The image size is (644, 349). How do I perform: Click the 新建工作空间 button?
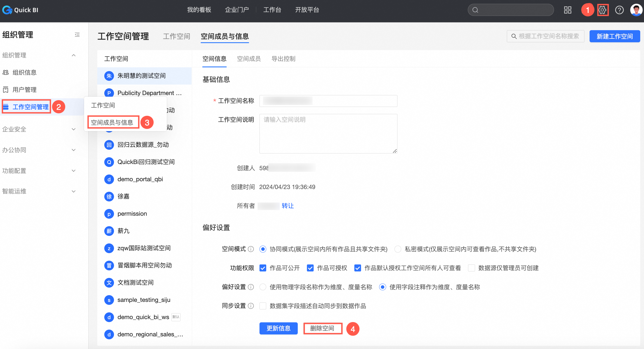coord(615,36)
